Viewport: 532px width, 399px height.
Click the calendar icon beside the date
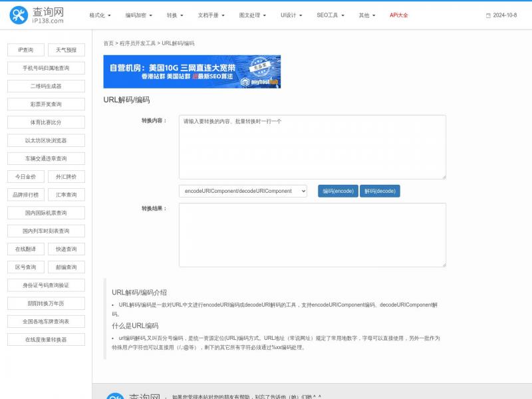point(488,15)
